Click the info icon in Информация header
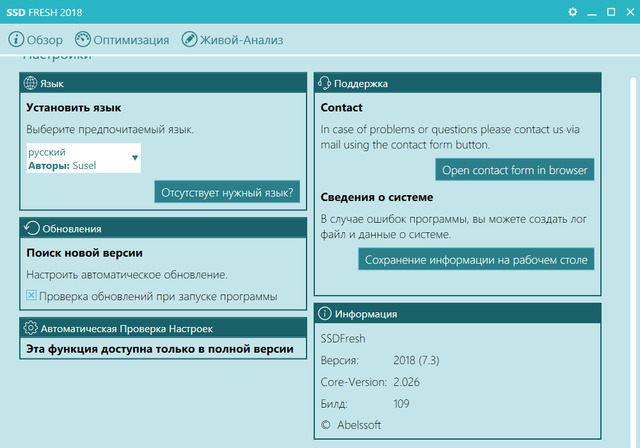 [x=325, y=314]
